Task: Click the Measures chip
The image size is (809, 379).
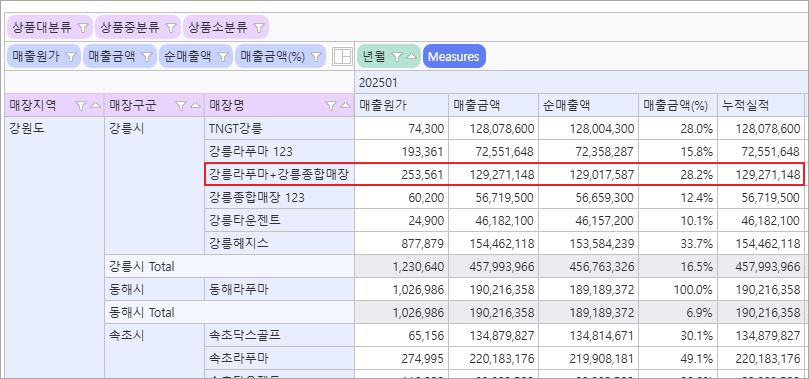Action: click(x=454, y=56)
